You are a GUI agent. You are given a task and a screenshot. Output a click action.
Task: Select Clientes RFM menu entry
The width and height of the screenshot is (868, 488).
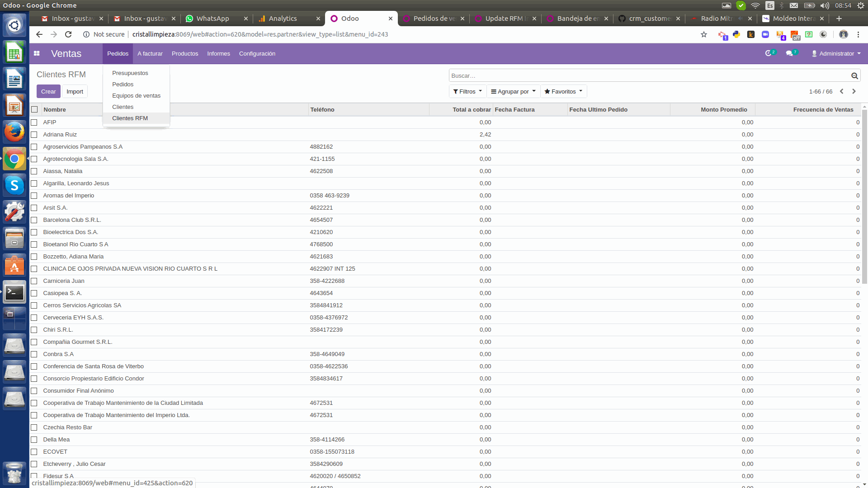click(x=136, y=118)
